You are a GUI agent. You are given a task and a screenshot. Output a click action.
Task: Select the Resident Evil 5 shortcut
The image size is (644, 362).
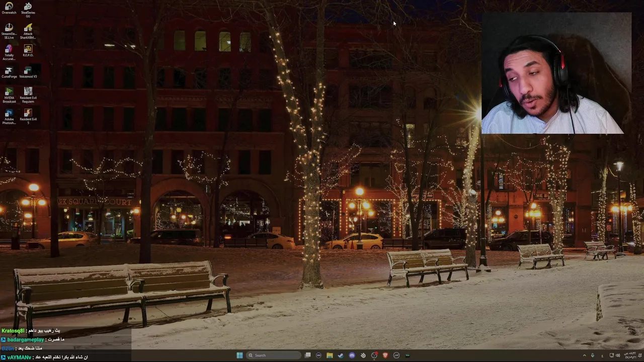(28, 117)
